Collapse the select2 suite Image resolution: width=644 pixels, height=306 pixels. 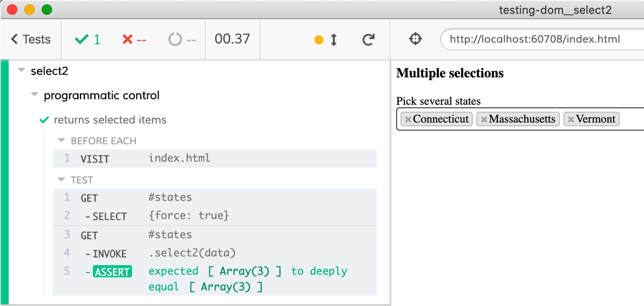(22, 71)
